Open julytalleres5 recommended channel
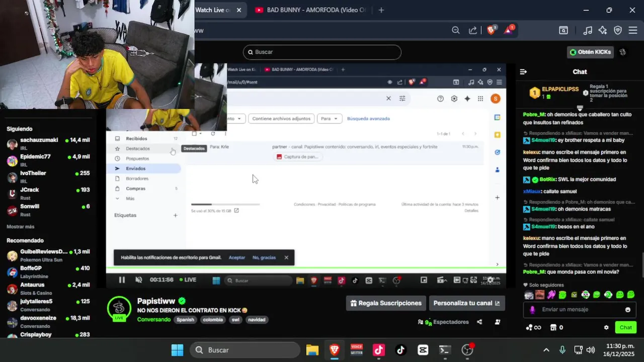Screen dimensions: 644x362 [48, 305]
